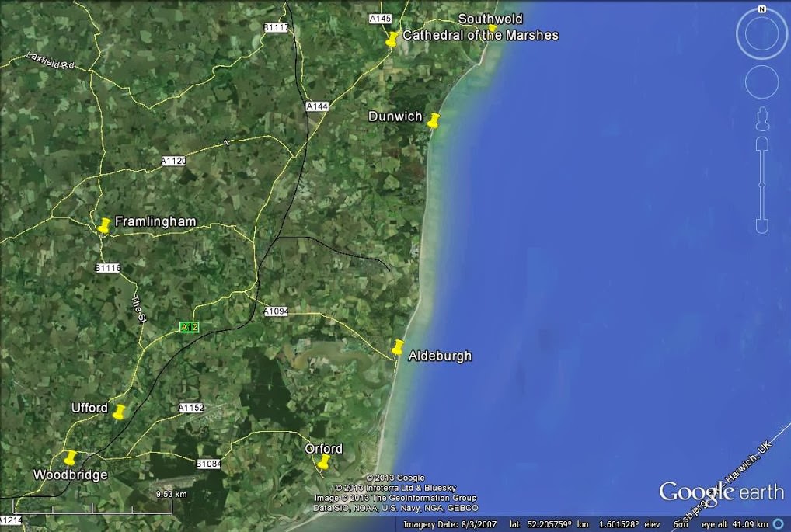Click the Woodbridge yellow pushpin
Viewport: 791px width, 532px height.
click(x=70, y=458)
